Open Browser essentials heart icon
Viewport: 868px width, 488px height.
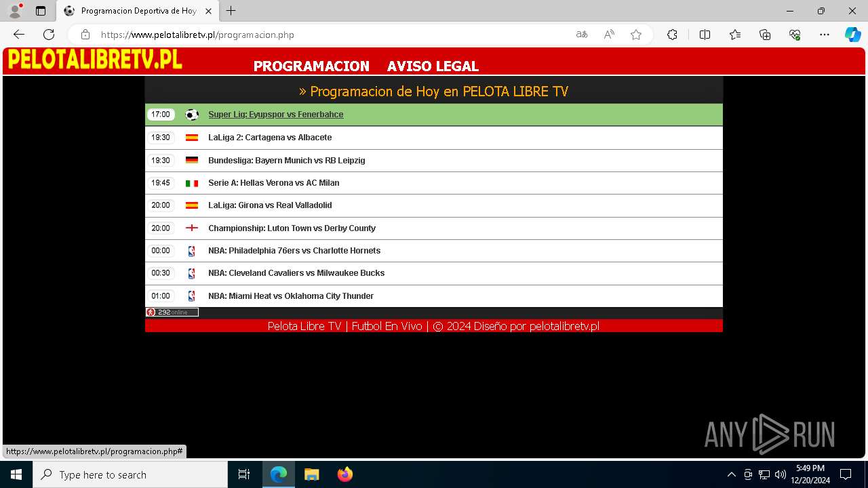(x=795, y=35)
